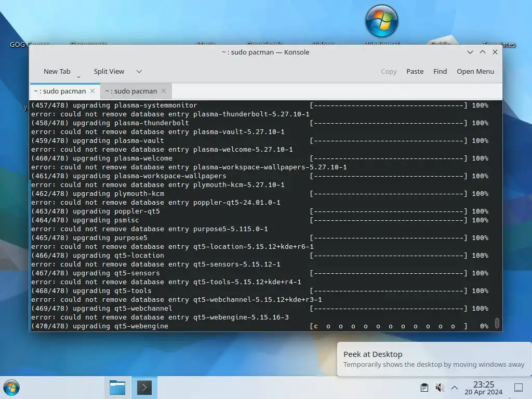Click the Peek at Desktop button
The width and height of the screenshot is (532, 399).
(518, 388)
